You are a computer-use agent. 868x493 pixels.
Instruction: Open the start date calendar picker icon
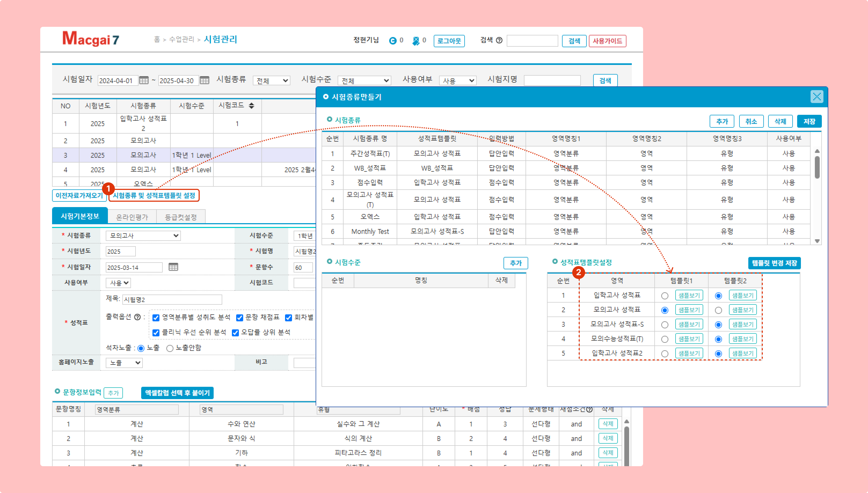[144, 80]
